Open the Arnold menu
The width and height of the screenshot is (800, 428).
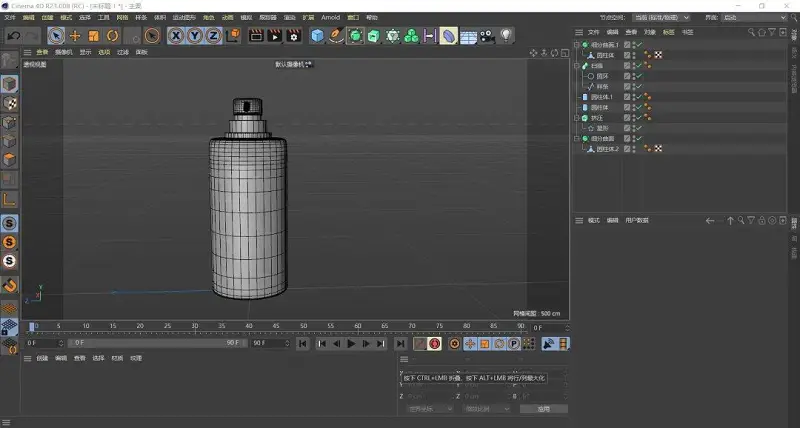[x=331, y=17]
